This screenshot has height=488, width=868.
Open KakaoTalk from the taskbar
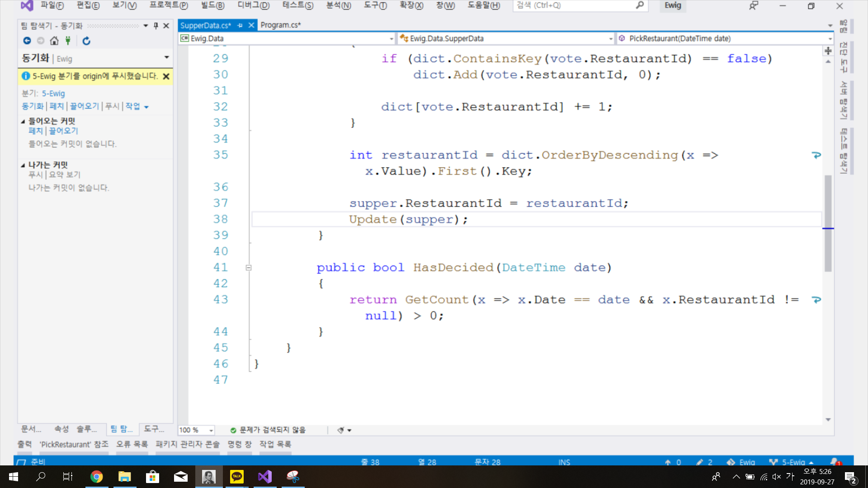tap(237, 476)
